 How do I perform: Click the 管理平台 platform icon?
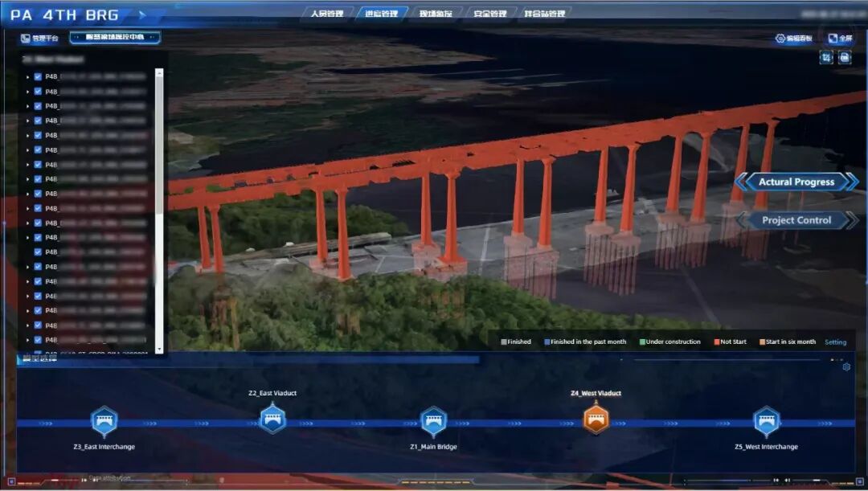(x=26, y=39)
